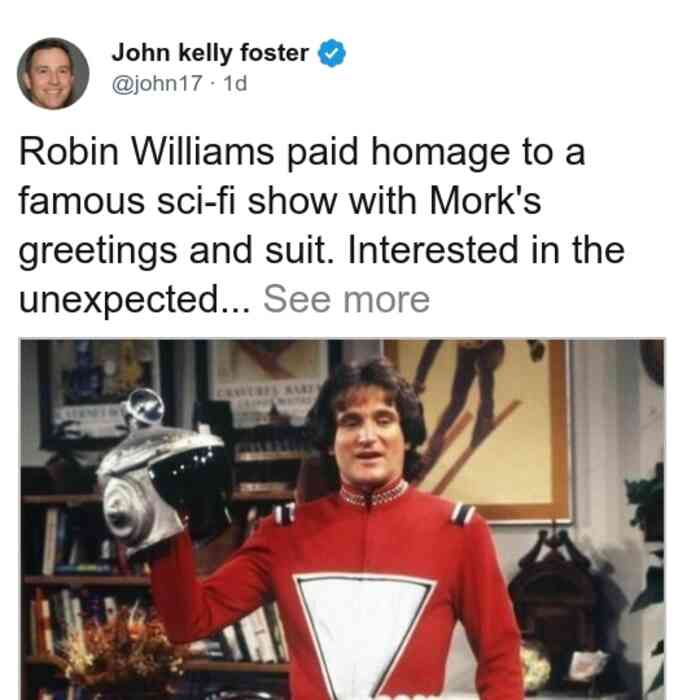Click the blue verified badge icon
The width and height of the screenshot is (700, 700).
(x=332, y=53)
